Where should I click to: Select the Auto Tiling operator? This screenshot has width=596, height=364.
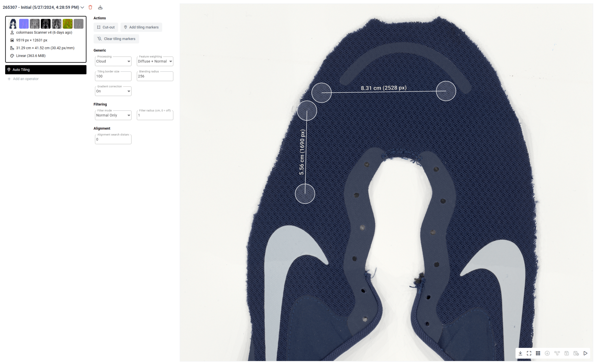pos(46,70)
